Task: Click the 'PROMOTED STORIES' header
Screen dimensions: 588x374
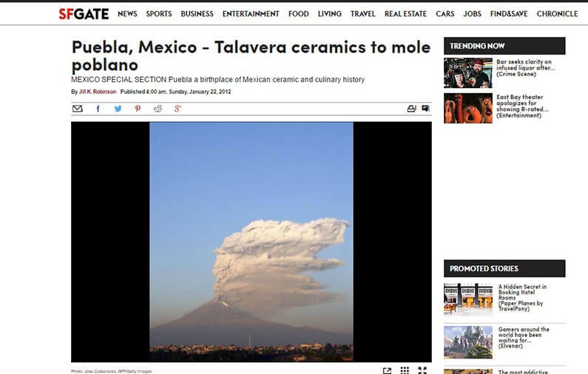Action: coord(504,268)
